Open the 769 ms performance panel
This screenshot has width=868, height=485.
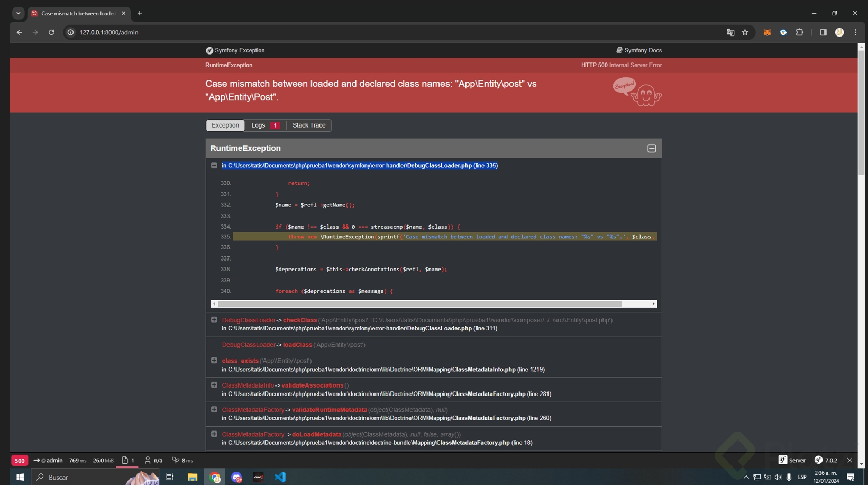[x=78, y=461]
